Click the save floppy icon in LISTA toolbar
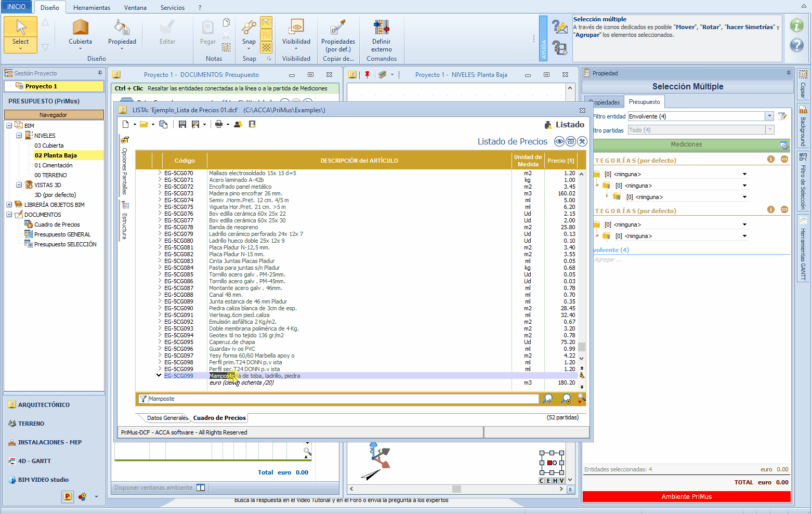 [182, 124]
